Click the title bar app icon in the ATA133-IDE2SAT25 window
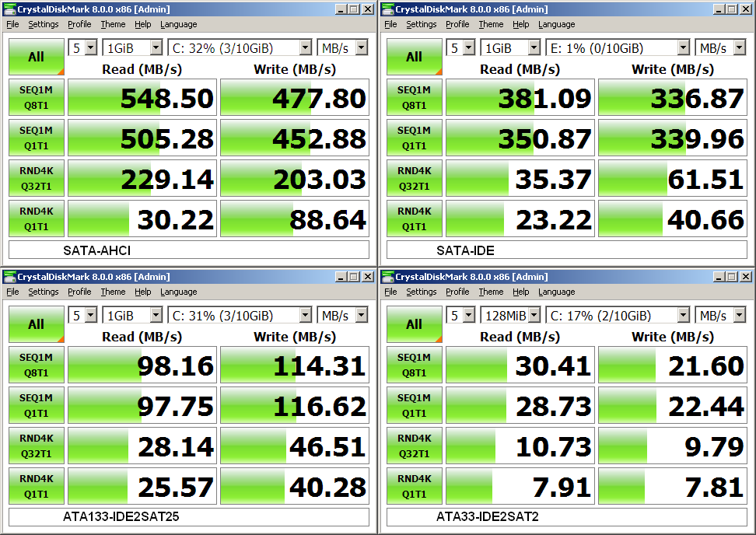This screenshot has width=756, height=535. pos(9,276)
